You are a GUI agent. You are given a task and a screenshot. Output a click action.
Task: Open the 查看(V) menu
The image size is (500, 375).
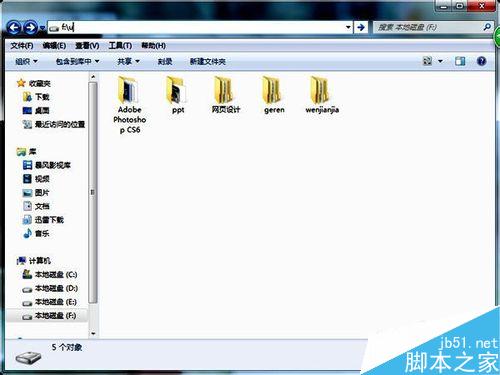click(x=87, y=46)
